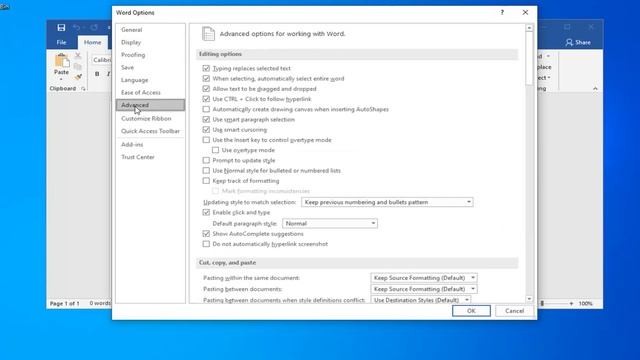This screenshot has height=360, width=640.
Task: Click OK in Word Options
Action: (x=471, y=311)
